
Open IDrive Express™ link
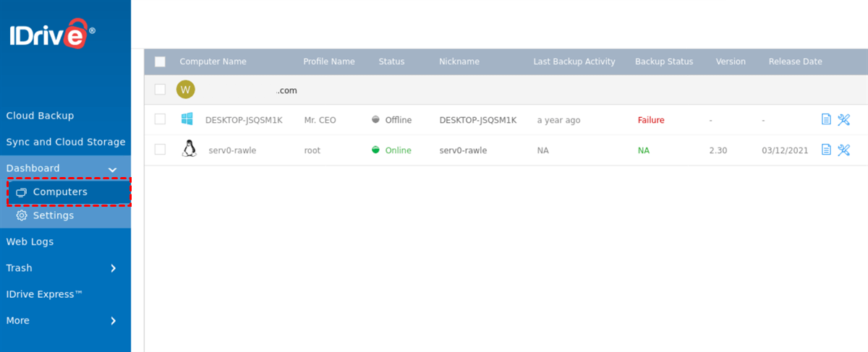click(x=44, y=294)
